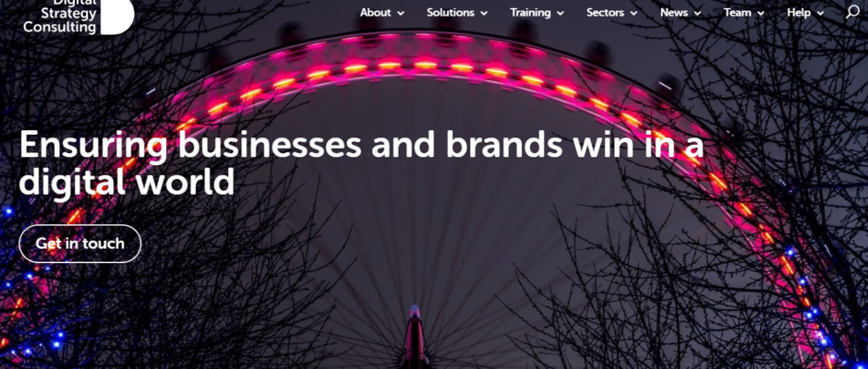Expand the chevron beside News
This screenshot has width=868, height=369.
click(697, 13)
